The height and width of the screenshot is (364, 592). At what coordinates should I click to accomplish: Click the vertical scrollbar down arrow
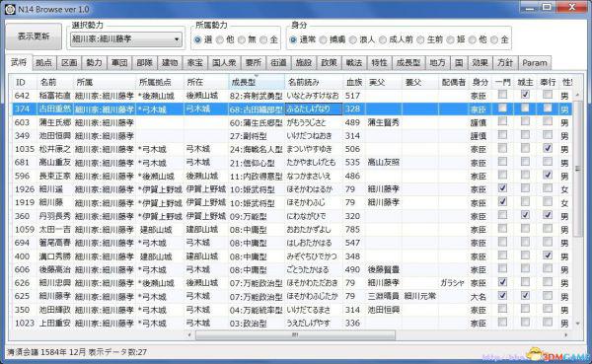coord(577,324)
